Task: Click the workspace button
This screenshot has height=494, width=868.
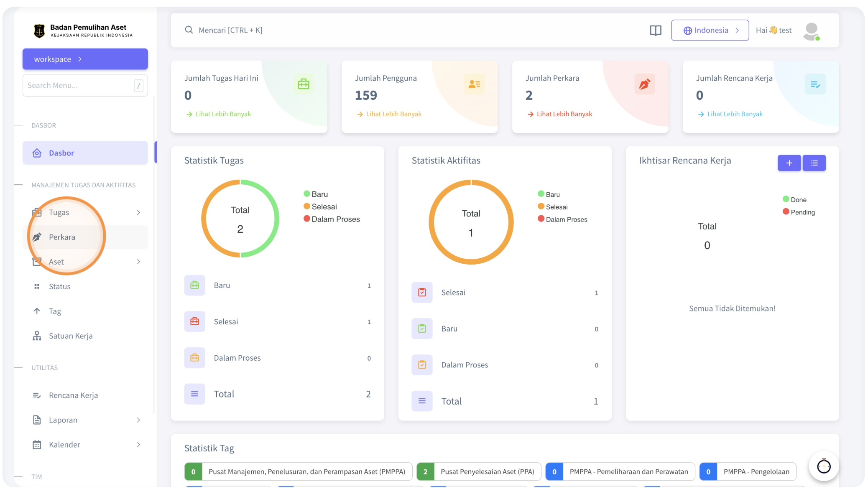Action: coord(85,59)
